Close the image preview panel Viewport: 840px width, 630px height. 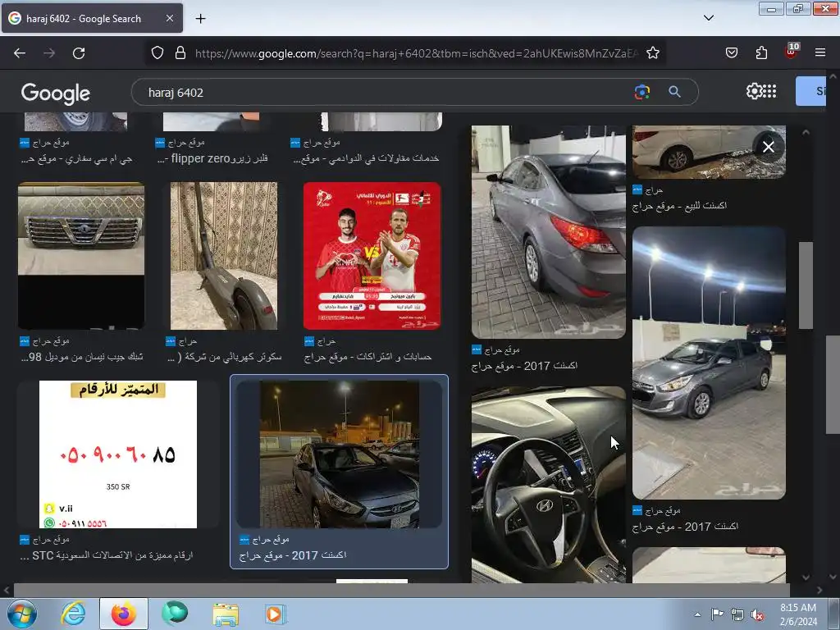(768, 147)
